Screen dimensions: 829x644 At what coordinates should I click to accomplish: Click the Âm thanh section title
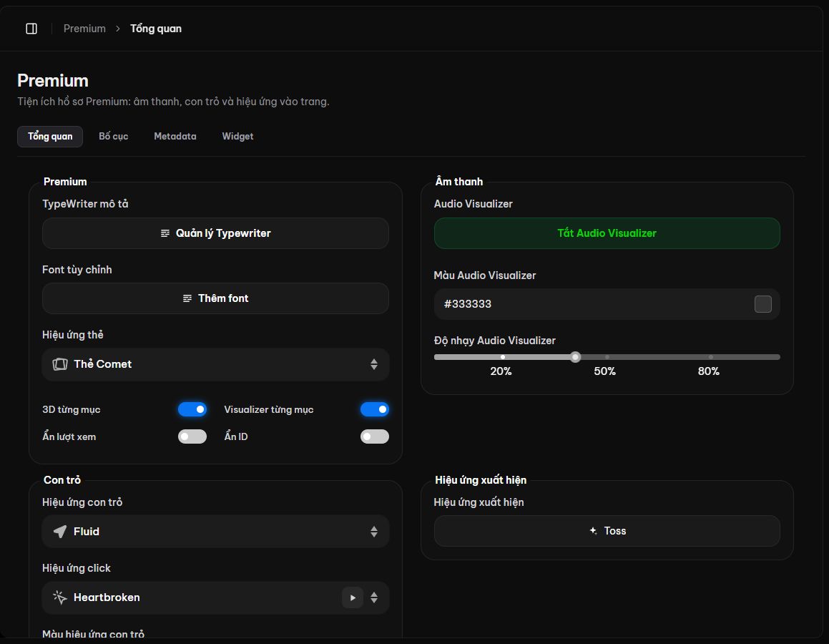coord(459,182)
